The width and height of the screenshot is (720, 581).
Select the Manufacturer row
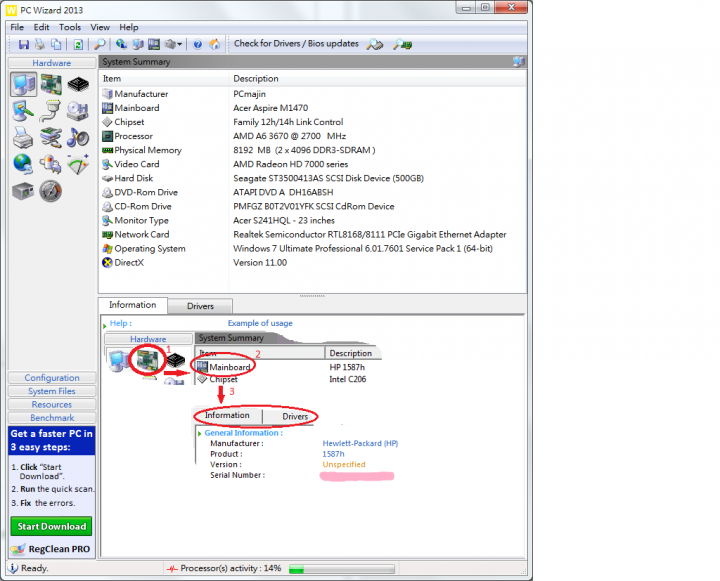point(313,94)
